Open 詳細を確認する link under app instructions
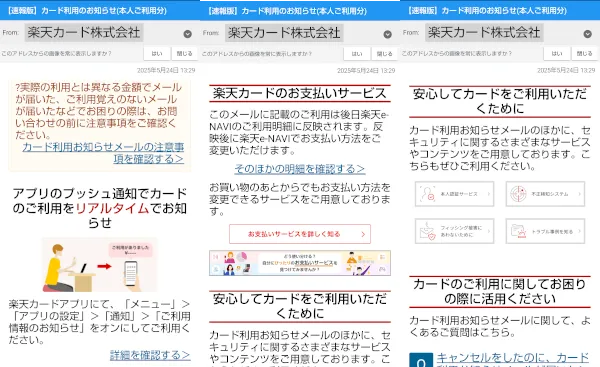 coord(150,355)
